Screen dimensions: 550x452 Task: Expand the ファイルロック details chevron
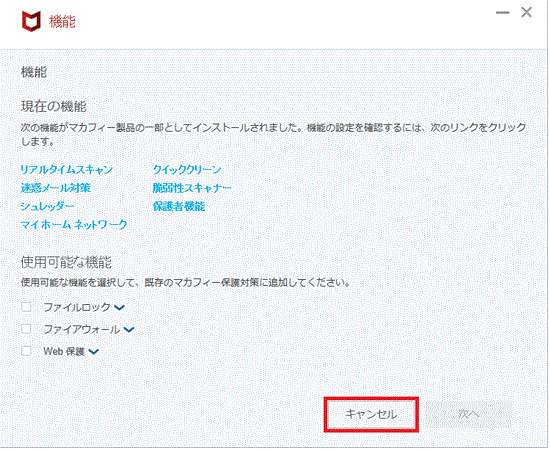tap(119, 308)
